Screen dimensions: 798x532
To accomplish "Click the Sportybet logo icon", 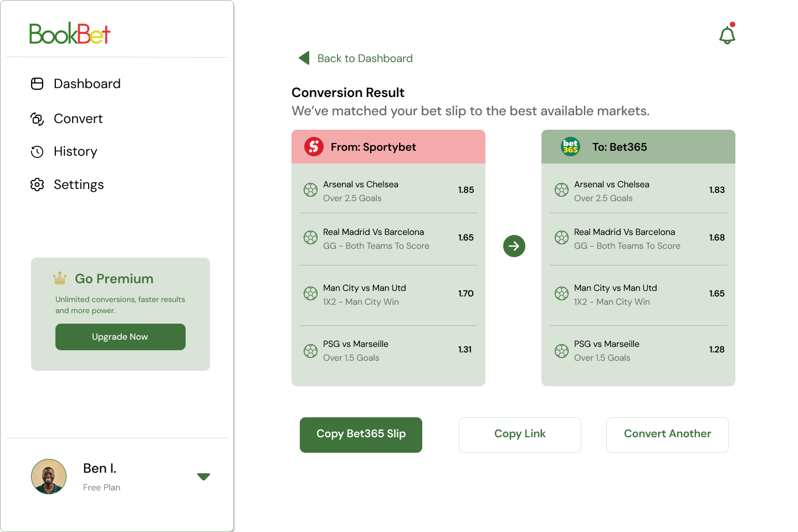I will [x=314, y=147].
